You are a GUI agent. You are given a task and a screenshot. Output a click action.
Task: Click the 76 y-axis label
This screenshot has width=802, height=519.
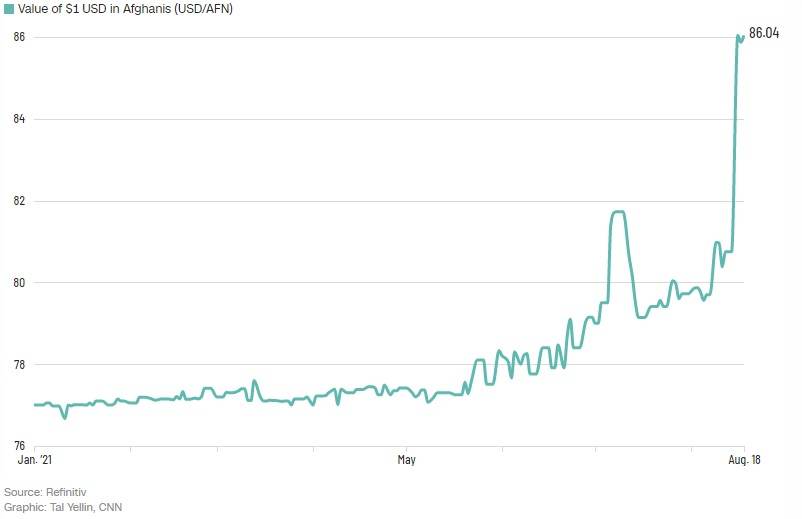(x=18, y=447)
